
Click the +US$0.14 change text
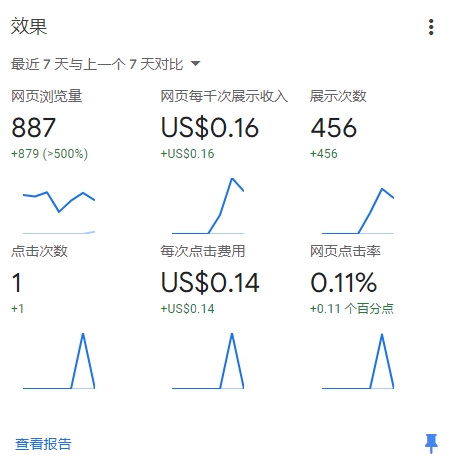pyautogui.click(x=187, y=309)
